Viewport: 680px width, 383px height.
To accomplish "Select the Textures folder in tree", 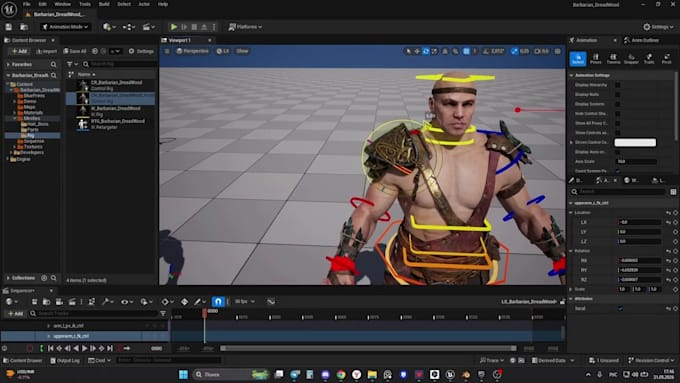I will point(33,147).
